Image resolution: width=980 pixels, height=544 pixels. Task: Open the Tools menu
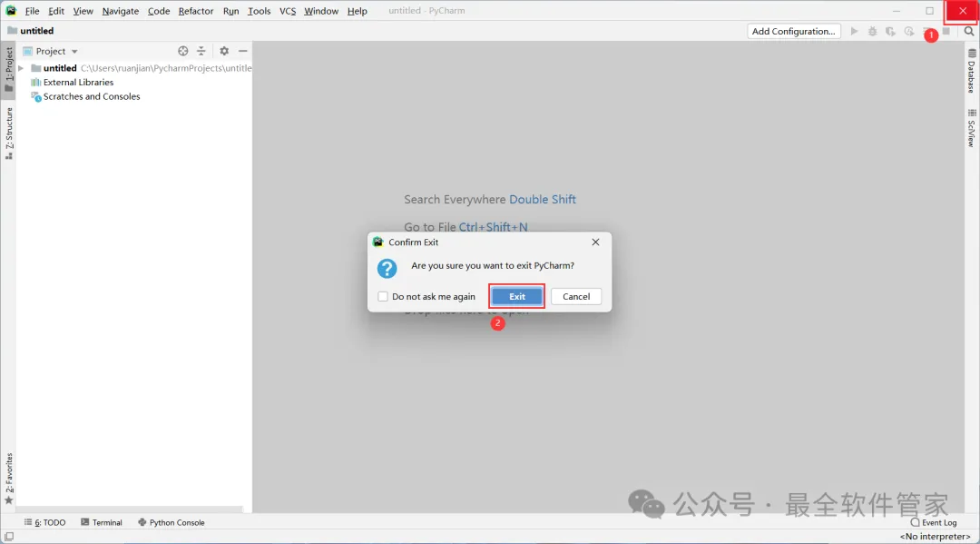(259, 11)
